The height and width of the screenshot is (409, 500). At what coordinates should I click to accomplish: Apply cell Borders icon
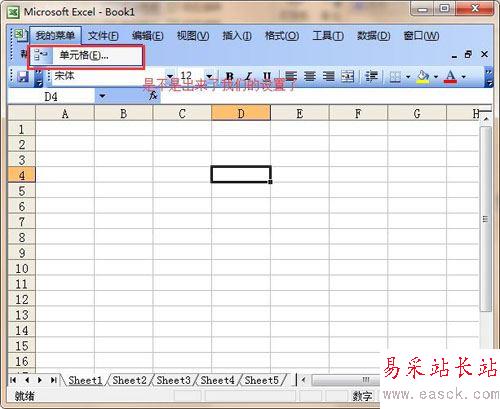pos(395,77)
